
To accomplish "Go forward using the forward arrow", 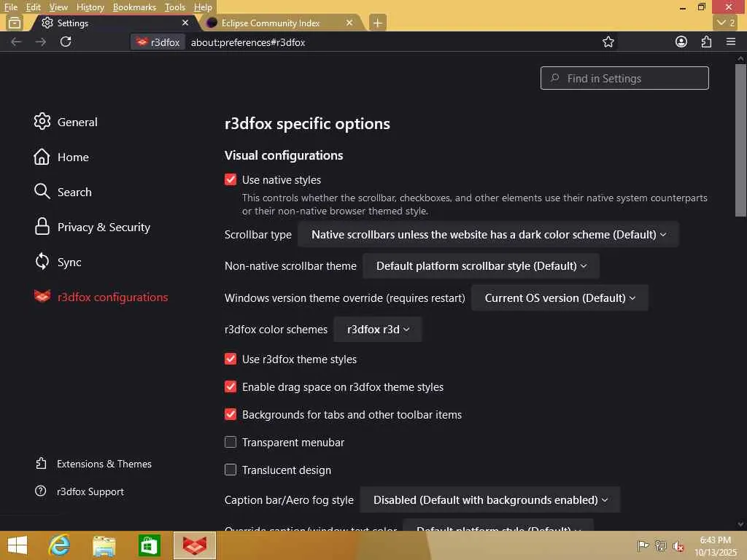I will coord(41,42).
